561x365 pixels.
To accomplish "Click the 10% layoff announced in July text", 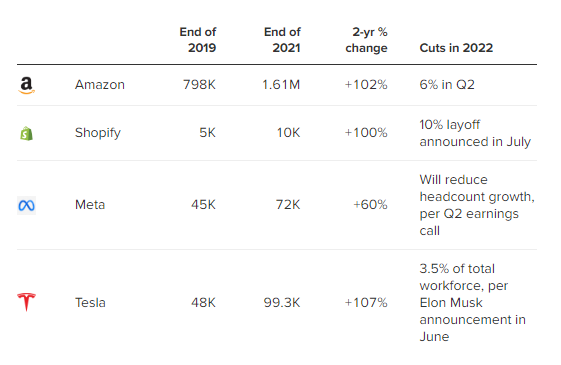I will [475, 133].
